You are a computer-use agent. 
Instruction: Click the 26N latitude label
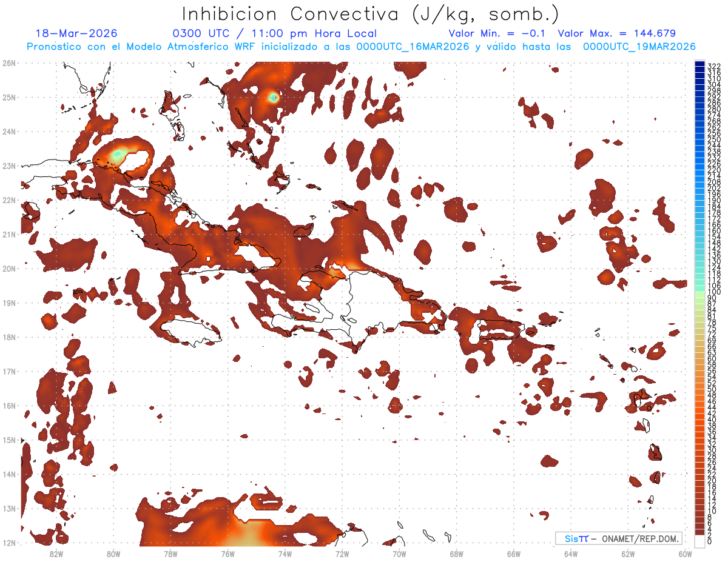click(x=8, y=62)
